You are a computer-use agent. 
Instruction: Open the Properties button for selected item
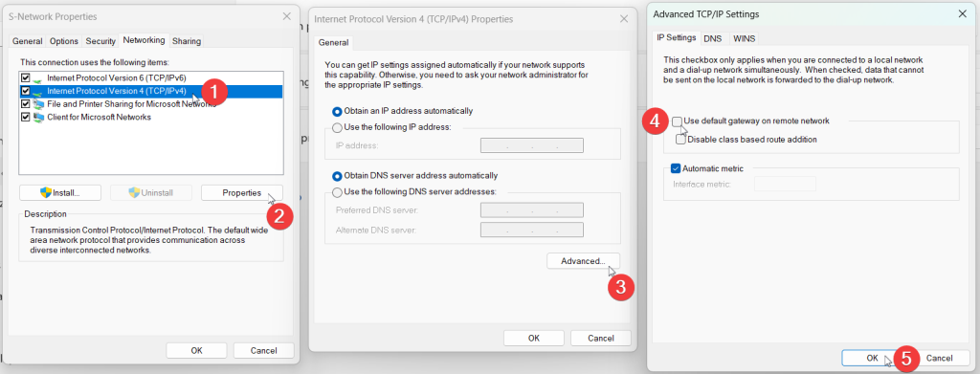coord(242,193)
